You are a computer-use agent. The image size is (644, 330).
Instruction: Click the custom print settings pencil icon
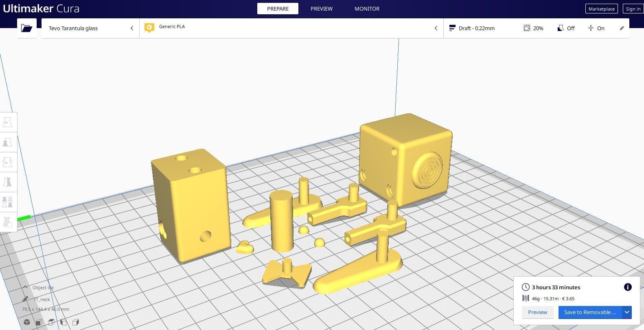click(x=622, y=28)
